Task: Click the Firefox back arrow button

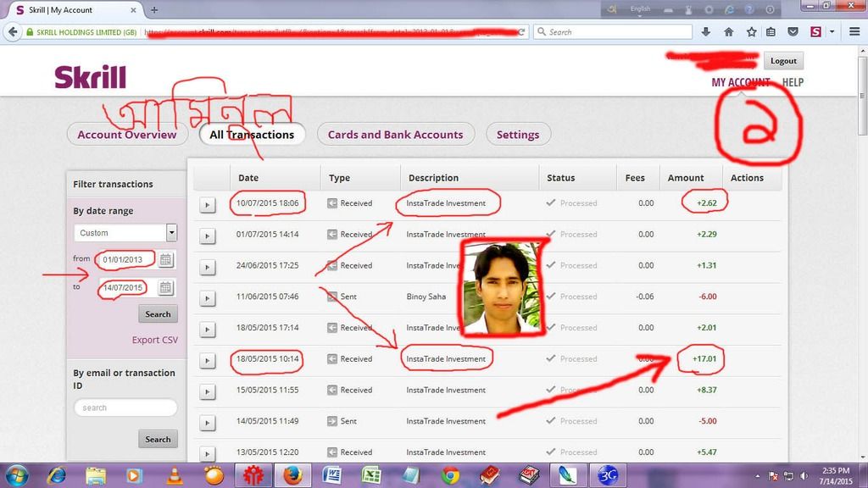Action: coord(13,32)
